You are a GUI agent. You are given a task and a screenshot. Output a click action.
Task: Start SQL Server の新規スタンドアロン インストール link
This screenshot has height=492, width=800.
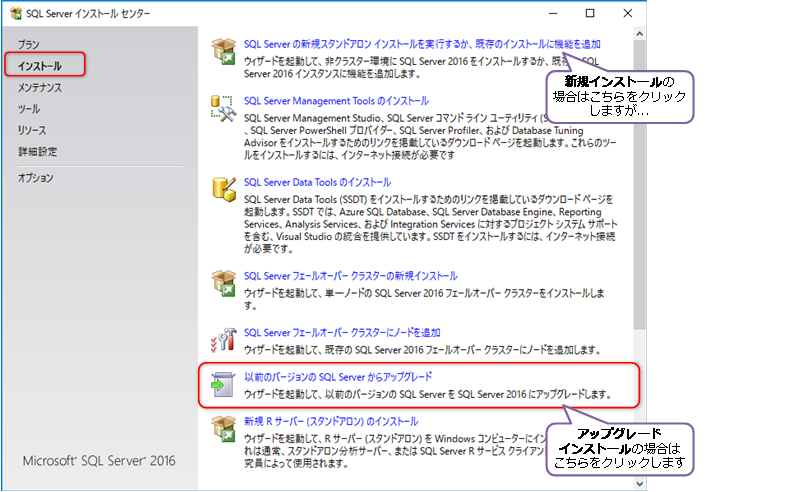pyautogui.click(x=422, y=44)
